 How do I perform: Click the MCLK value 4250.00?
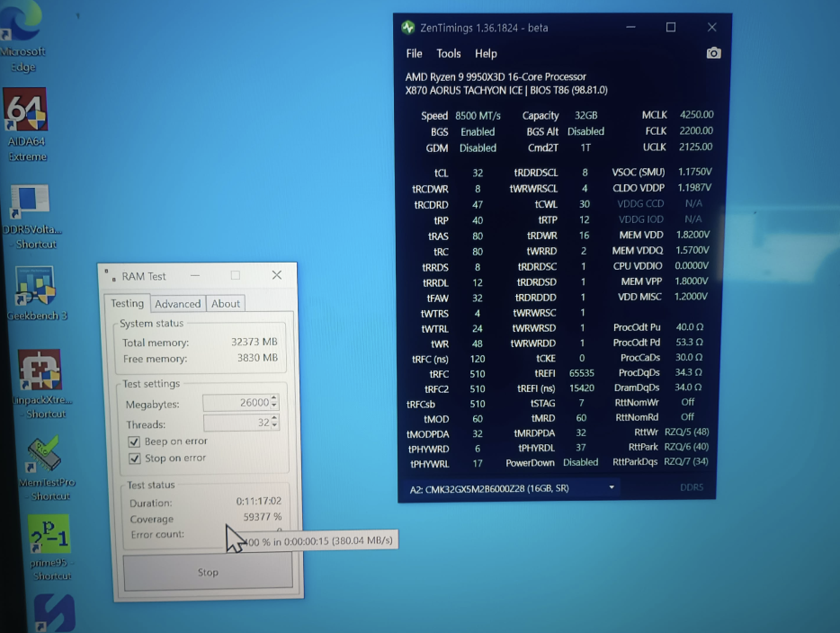click(696, 114)
